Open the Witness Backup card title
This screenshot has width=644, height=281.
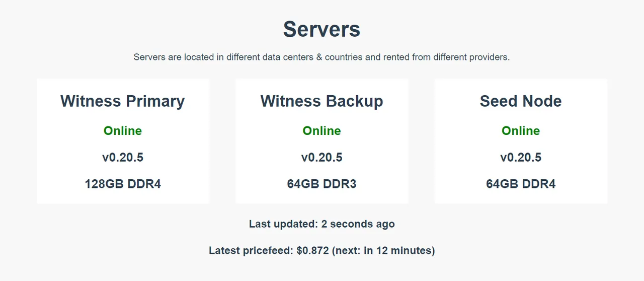point(321,101)
